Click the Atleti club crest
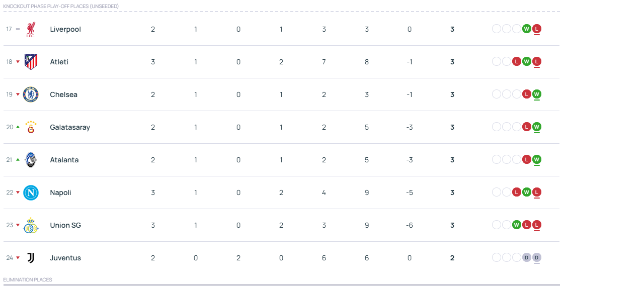The image size is (644, 288). point(31,62)
